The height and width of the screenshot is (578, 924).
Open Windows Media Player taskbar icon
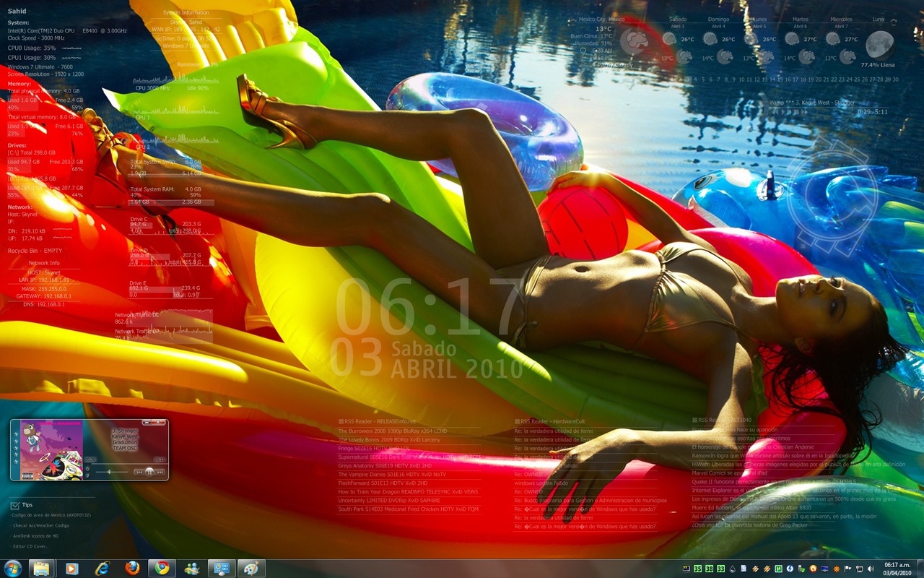pyautogui.click(x=71, y=569)
